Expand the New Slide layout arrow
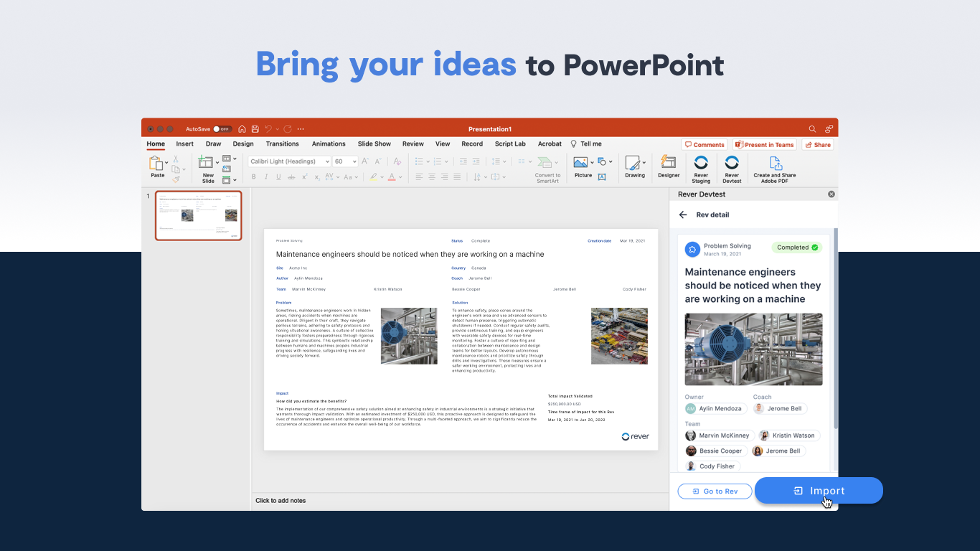 tap(217, 163)
